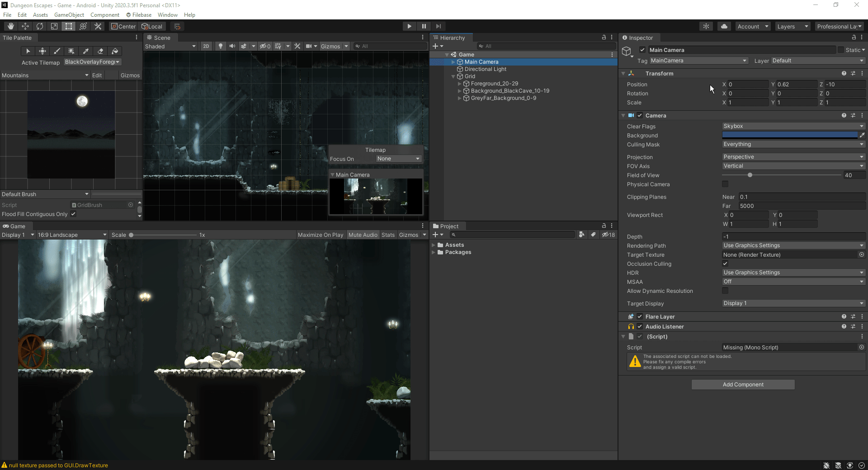This screenshot has height=470, width=868.
Task: Pick the Tile Palette flood fill bucket tool
Action: pos(115,51)
